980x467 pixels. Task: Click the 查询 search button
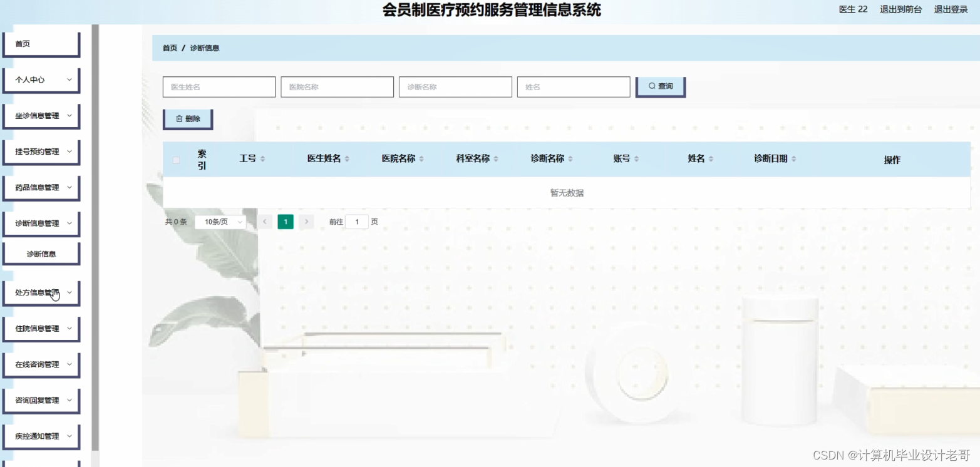click(661, 86)
